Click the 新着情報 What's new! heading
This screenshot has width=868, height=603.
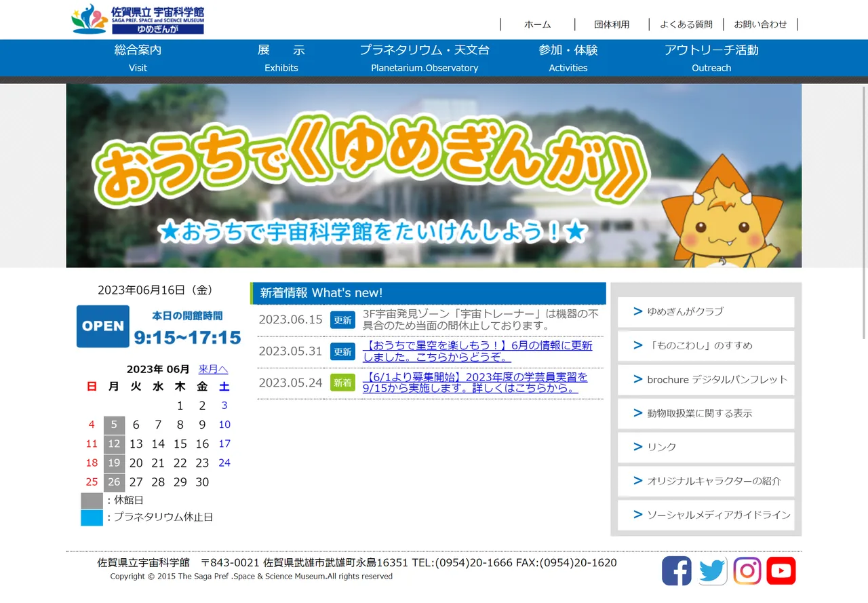click(x=428, y=293)
